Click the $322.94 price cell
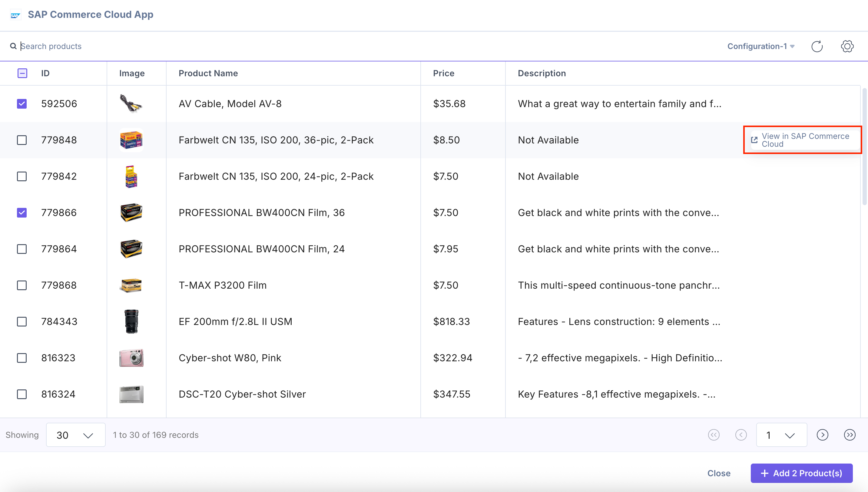The image size is (868, 492). tap(453, 358)
